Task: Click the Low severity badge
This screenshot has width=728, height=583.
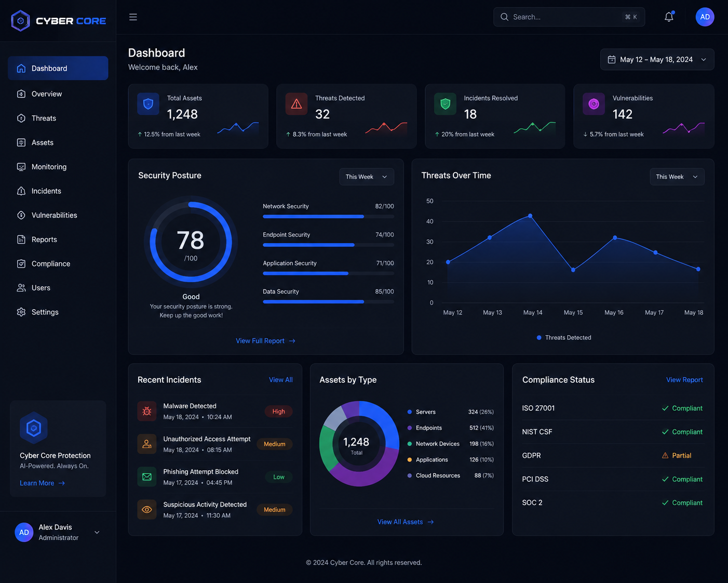Action: (x=279, y=477)
